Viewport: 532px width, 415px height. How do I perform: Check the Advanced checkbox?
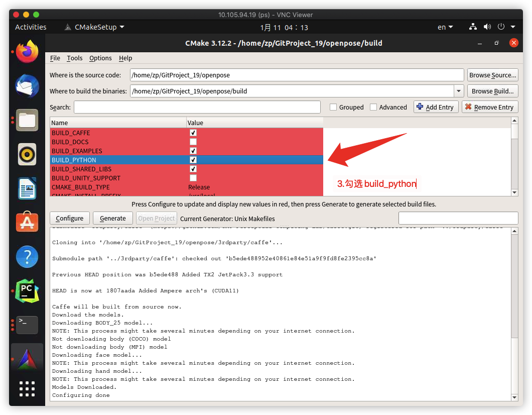(374, 107)
